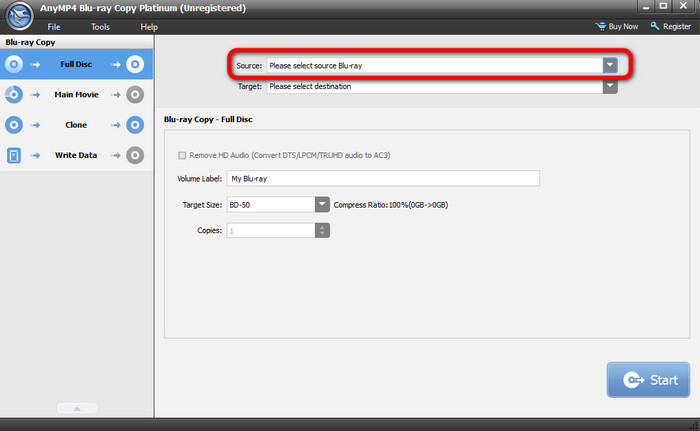Click the Start button
Screen dimensions: 700x431
(x=648, y=380)
